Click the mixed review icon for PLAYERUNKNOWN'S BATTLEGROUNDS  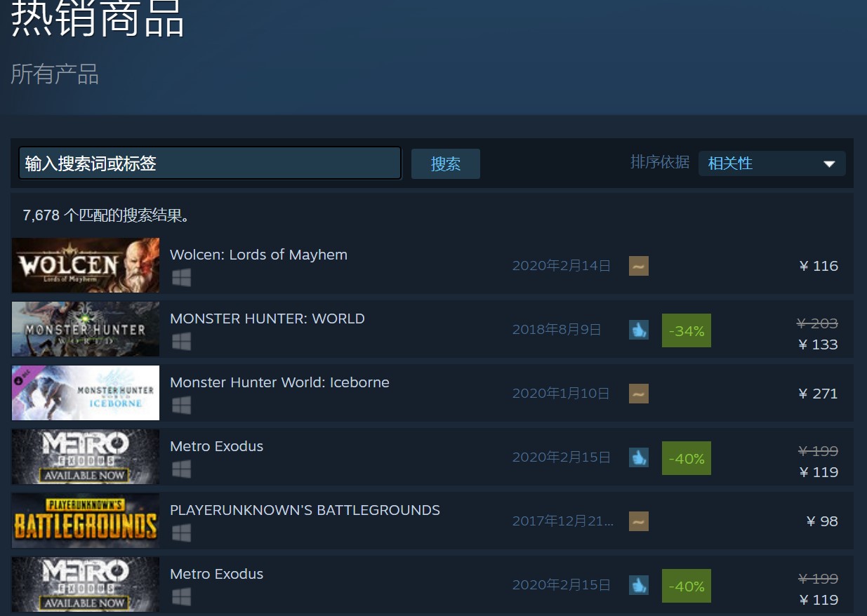coord(639,521)
